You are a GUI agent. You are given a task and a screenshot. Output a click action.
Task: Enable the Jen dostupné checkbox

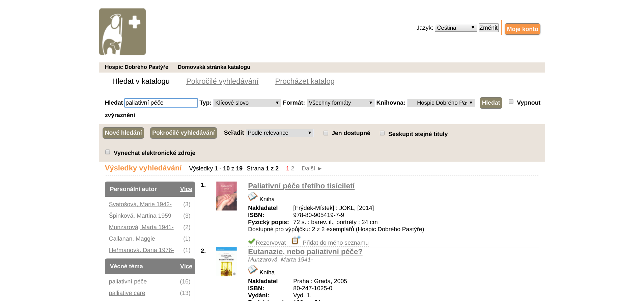[326, 133]
